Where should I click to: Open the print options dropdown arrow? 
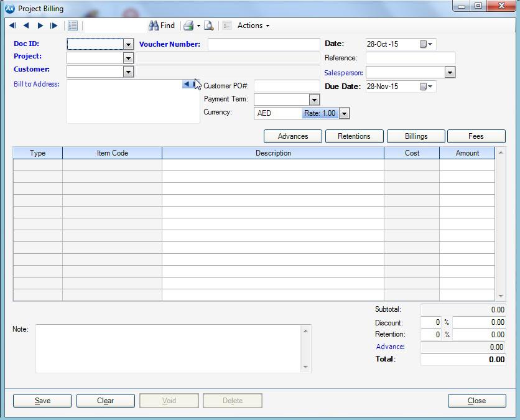(x=198, y=26)
